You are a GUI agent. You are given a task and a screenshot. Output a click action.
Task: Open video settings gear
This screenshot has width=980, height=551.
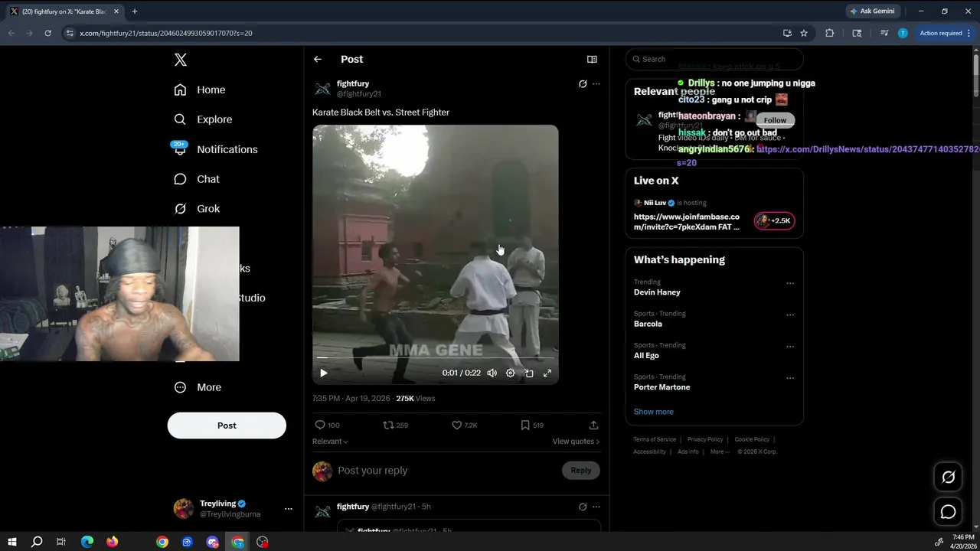point(511,373)
